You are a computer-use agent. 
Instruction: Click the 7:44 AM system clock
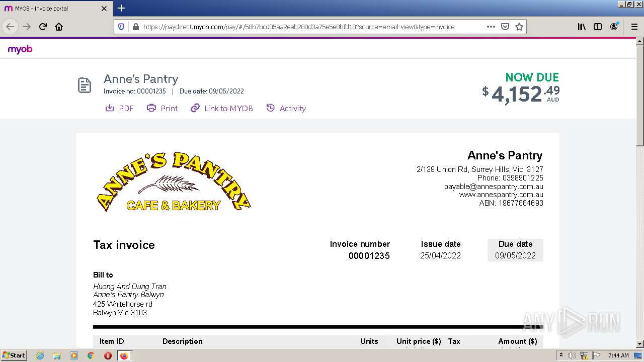click(618, 355)
